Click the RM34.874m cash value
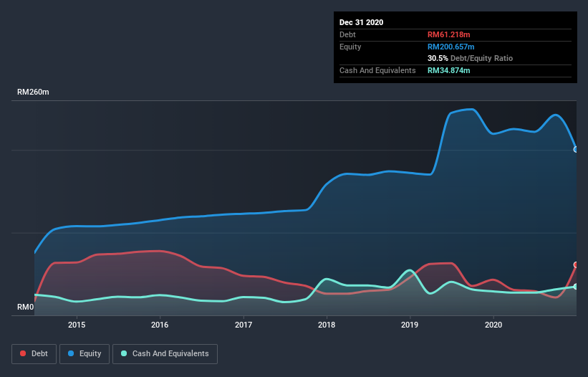 [448, 70]
